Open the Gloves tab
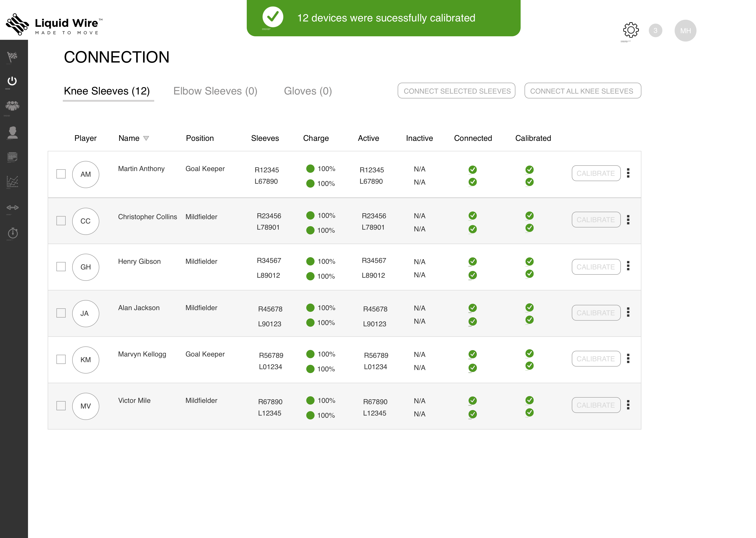Viewport: 756px width, 538px height. pyautogui.click(x=308, y=91)
